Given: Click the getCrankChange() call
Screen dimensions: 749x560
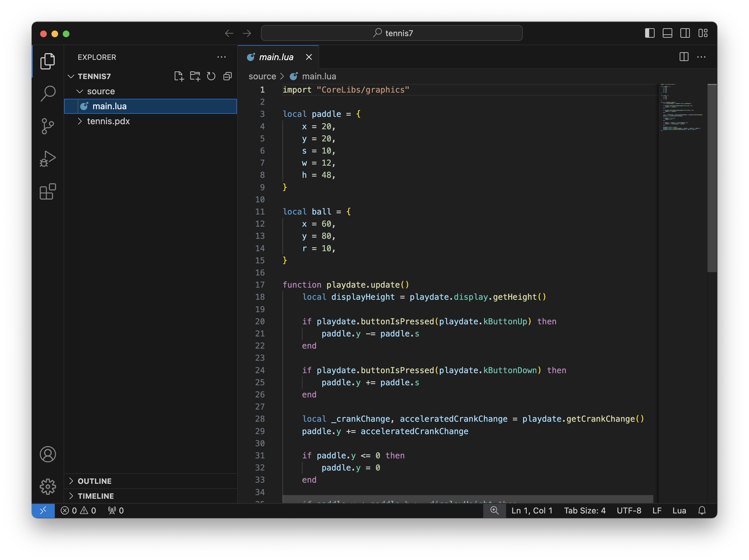Looking at the screenshot, I should click(x=605, y=419).
